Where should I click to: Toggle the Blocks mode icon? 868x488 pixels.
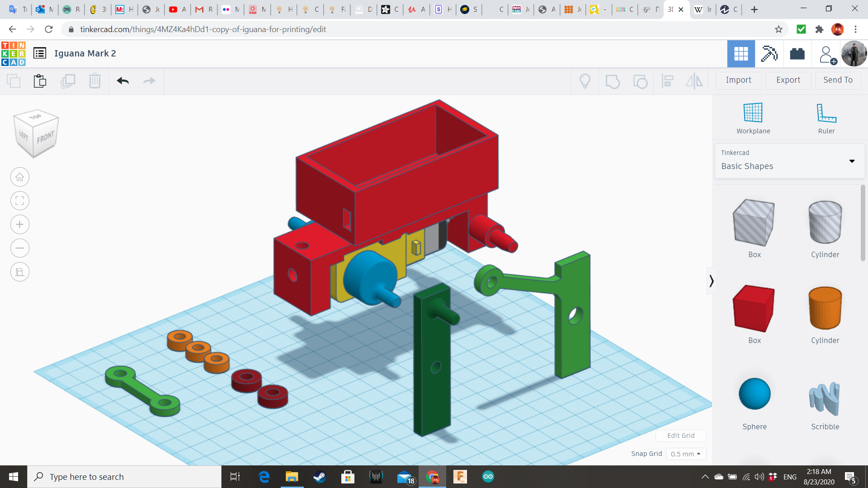point(769,54)
